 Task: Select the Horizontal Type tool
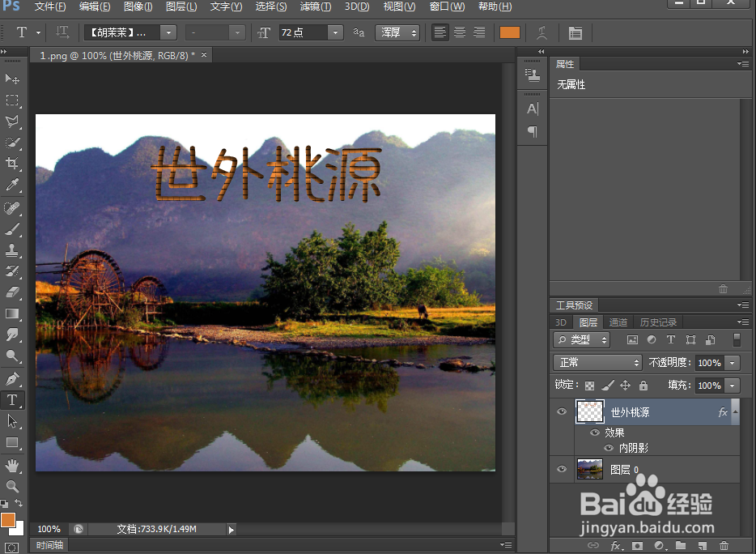point(12,400)
